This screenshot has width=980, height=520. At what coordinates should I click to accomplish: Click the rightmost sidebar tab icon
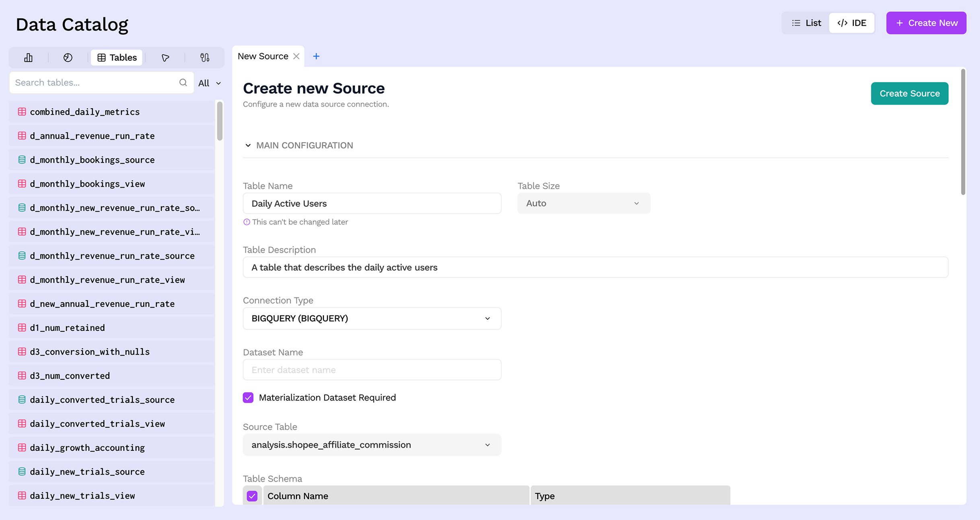point(205,58)
